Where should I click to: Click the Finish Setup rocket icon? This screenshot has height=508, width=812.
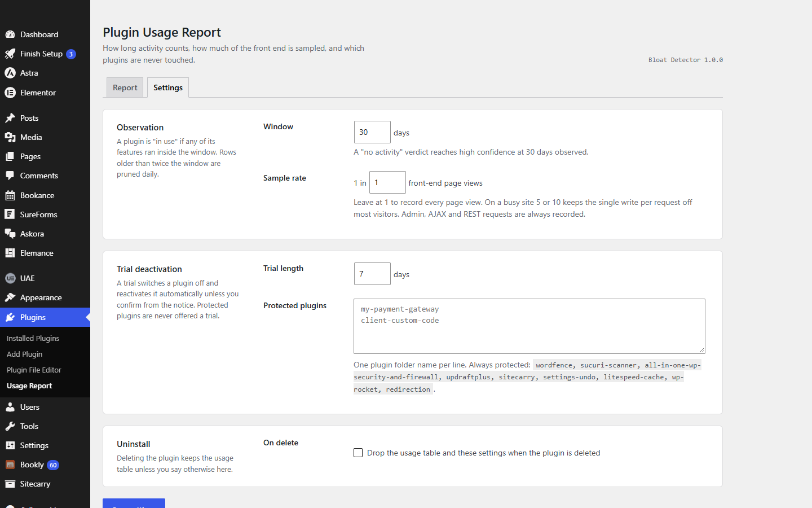click(10, 54)
